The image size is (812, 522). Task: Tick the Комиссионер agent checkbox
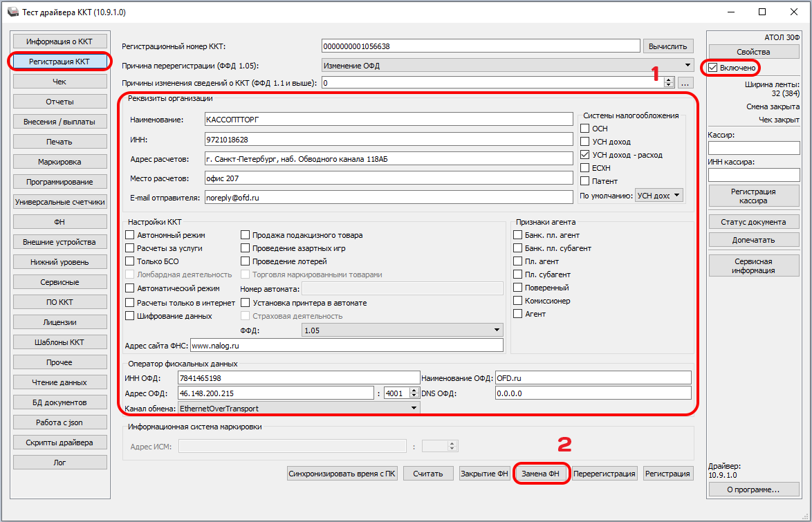[518, 301]
